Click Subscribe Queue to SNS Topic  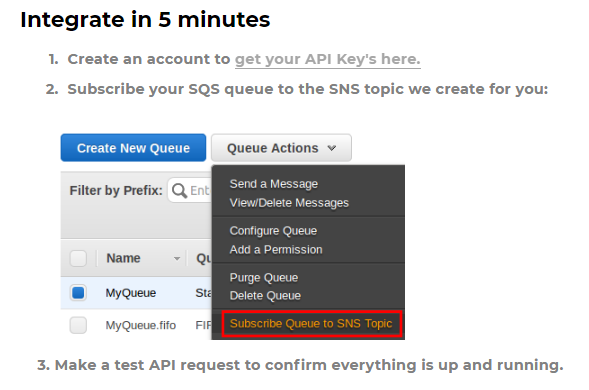311,323
